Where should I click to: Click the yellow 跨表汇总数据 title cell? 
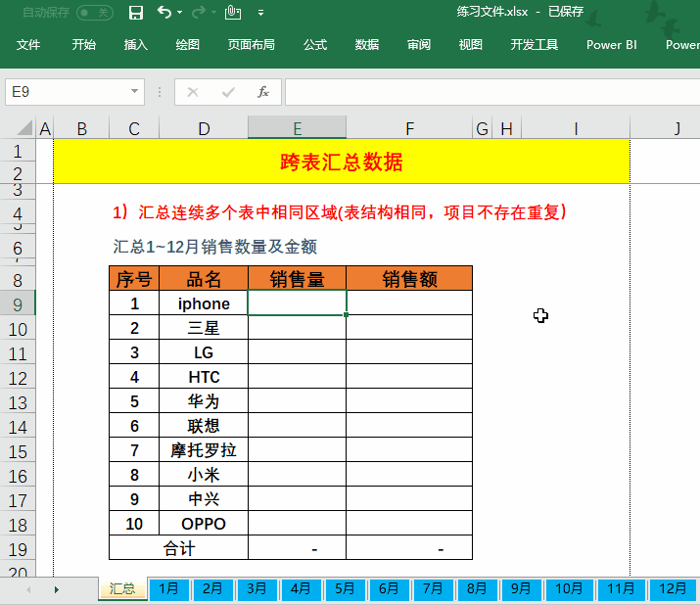coord(342,162)
